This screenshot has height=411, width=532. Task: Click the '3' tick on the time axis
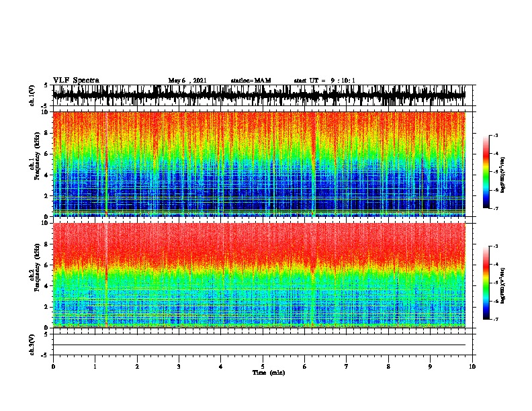coord(179,367)
